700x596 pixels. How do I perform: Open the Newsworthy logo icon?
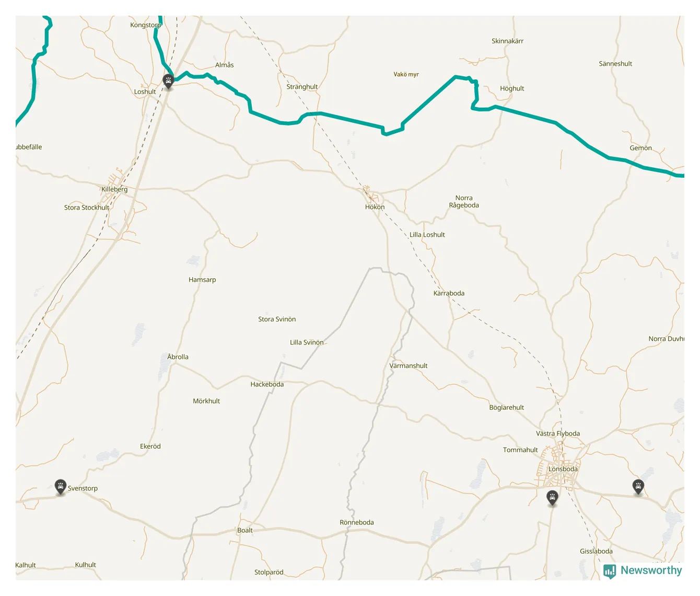(610, 571)
